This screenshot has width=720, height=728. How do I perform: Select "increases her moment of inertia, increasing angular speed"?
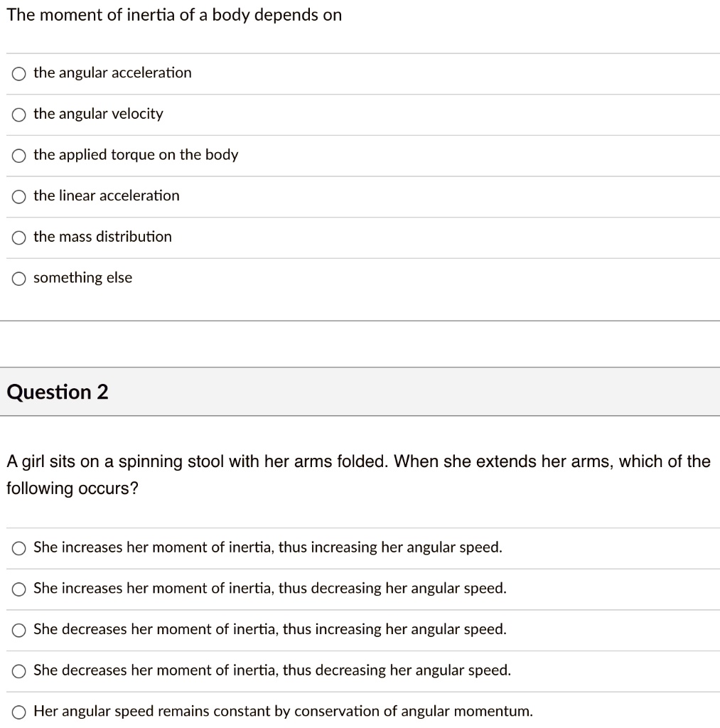(18, 547)
